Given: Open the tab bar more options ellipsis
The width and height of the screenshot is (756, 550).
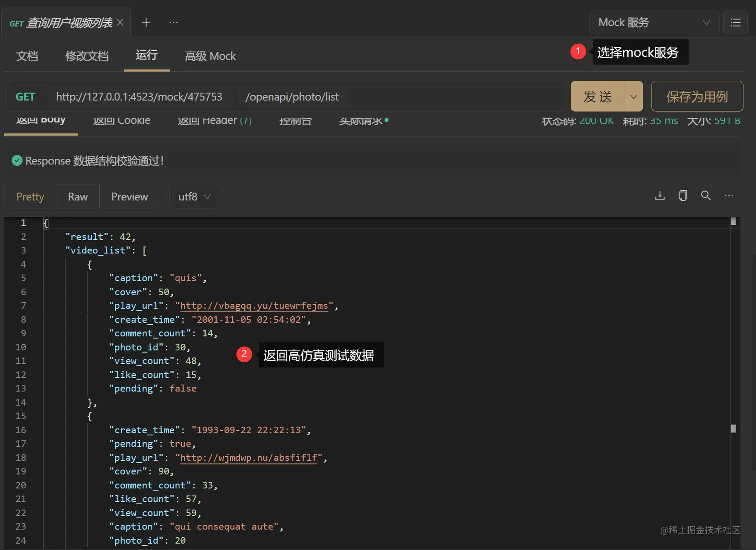Looking at the screenshot, I should coord(173,22).
